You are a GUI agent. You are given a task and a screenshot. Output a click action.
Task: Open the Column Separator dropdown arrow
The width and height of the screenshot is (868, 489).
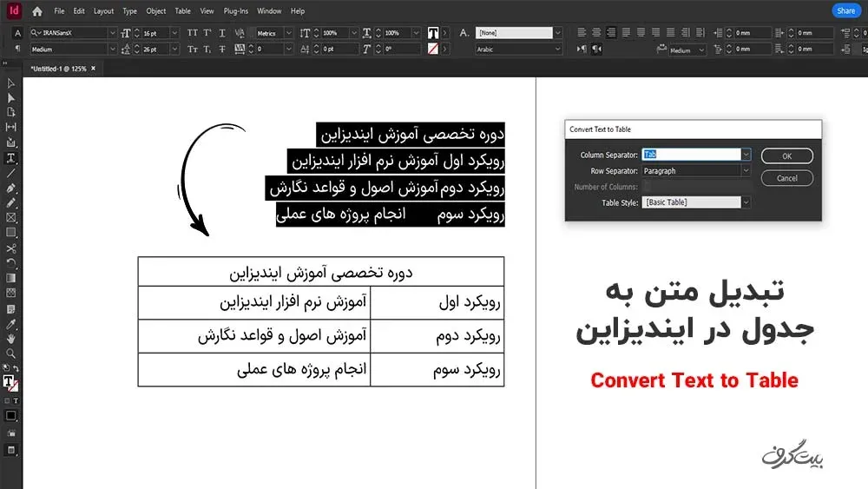[x=746, y=155]
